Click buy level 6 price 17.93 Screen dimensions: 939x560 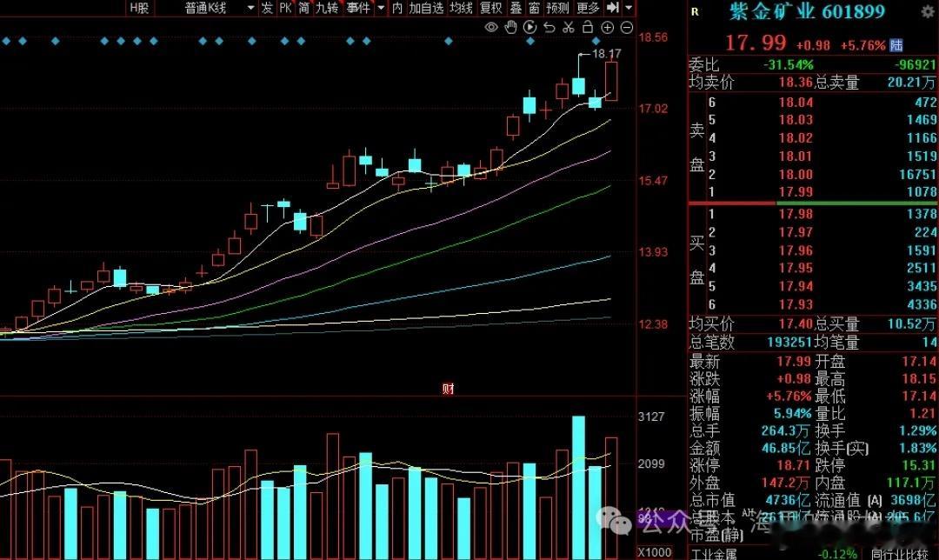tap(796, 304)
